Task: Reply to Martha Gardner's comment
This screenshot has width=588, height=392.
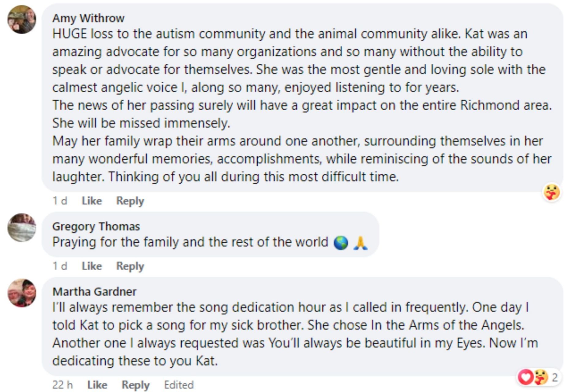Action: [135, 385]
